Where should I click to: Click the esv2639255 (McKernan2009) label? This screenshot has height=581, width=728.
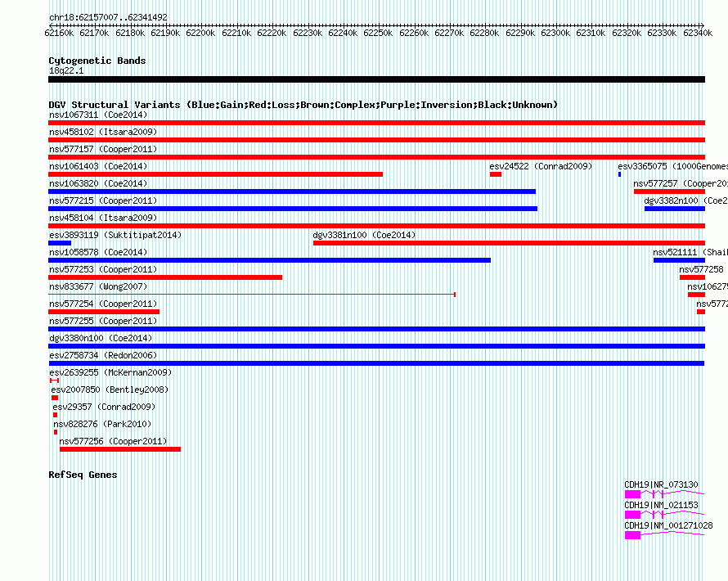point(110,372)
